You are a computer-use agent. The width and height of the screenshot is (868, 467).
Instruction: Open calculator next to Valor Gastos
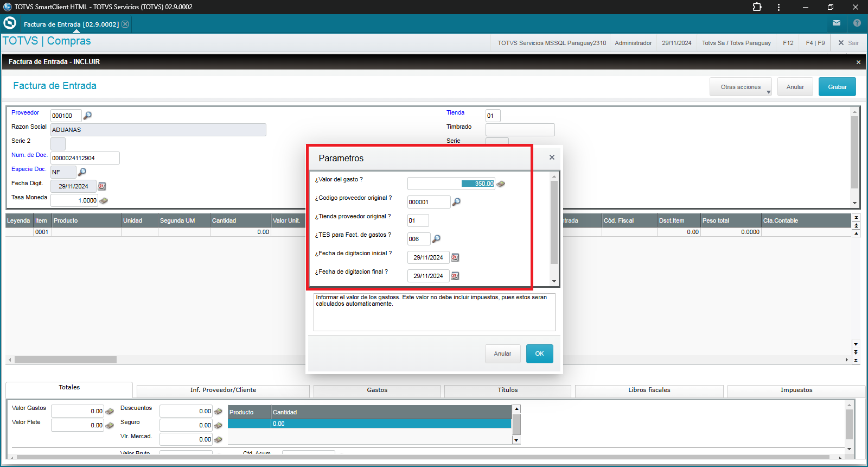pyautogui.click(x=110, y=412)
